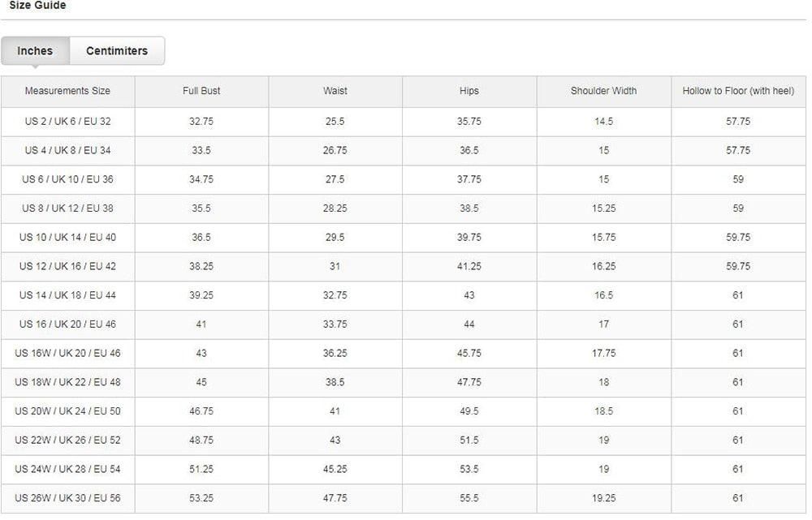
Task: Select the US 18W / UK 22 row label
Action: pos(67,382)
